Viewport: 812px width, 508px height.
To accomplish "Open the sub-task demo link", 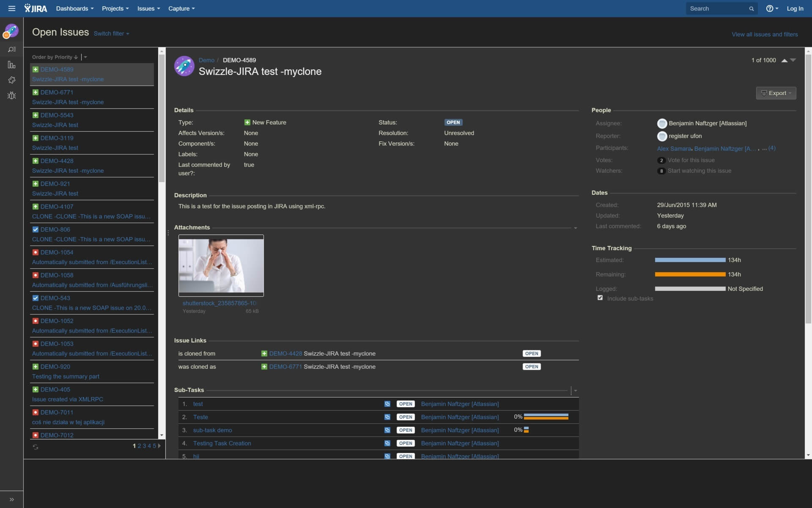I will 212,430.
